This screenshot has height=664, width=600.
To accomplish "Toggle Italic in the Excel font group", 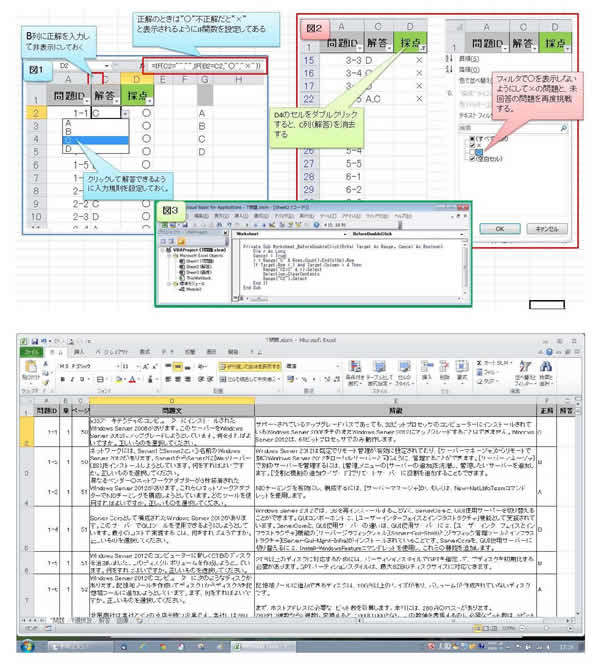I will [72, 379].
